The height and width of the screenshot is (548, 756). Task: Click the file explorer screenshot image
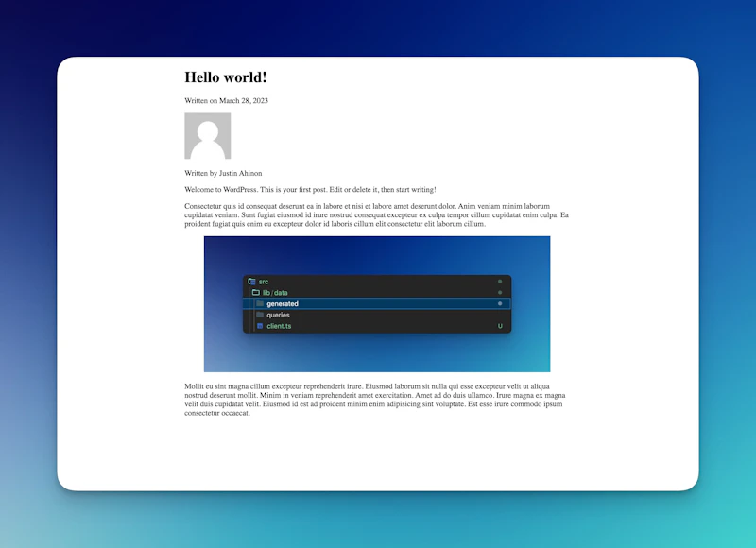tap(377, 303)
